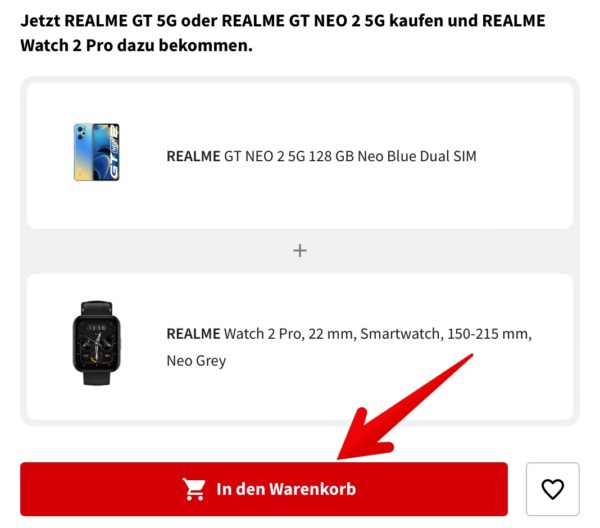This screenshot has height=528, width=600.
Task: Click the Neo Blue Dual SIM text
Action: 417,156
